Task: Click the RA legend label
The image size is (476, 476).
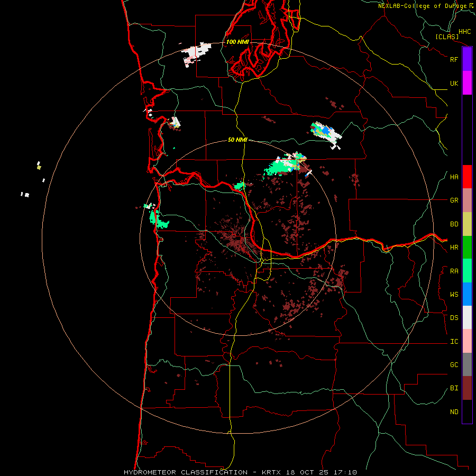Action: pos(454,271)
